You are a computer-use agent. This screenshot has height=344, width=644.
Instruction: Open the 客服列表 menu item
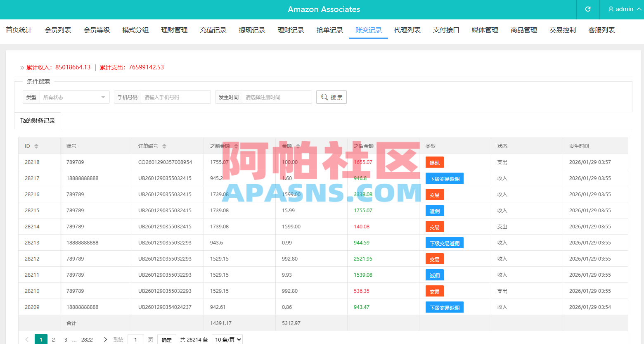(601, 30)
